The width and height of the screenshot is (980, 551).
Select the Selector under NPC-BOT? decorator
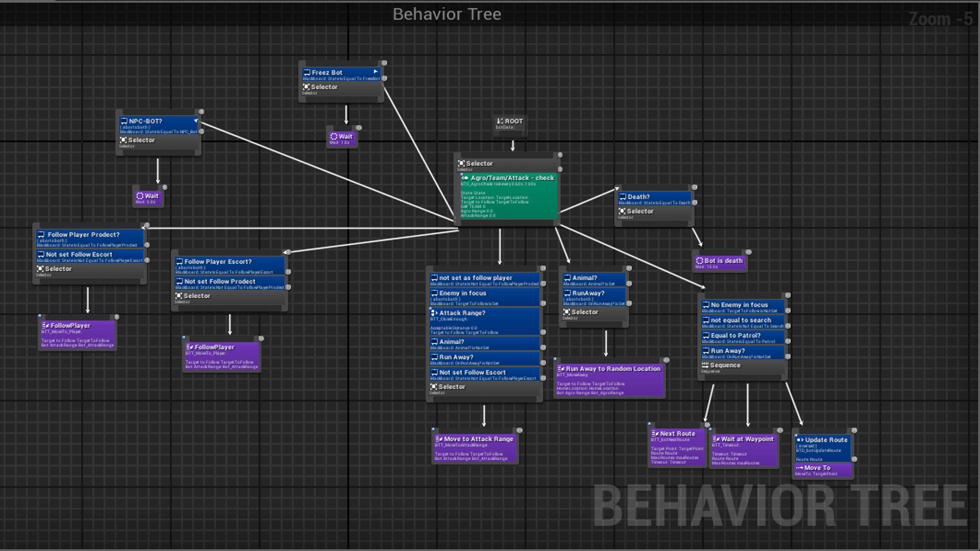[x=159, y=142]
